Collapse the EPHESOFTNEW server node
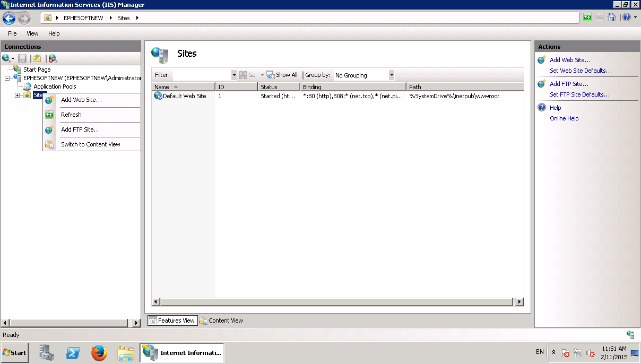This screenshot has width=641, height=364. 7,78
